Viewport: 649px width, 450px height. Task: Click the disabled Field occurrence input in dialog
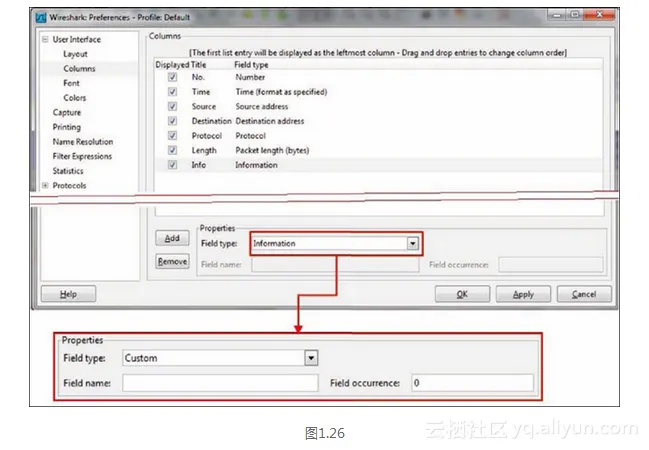551,264
